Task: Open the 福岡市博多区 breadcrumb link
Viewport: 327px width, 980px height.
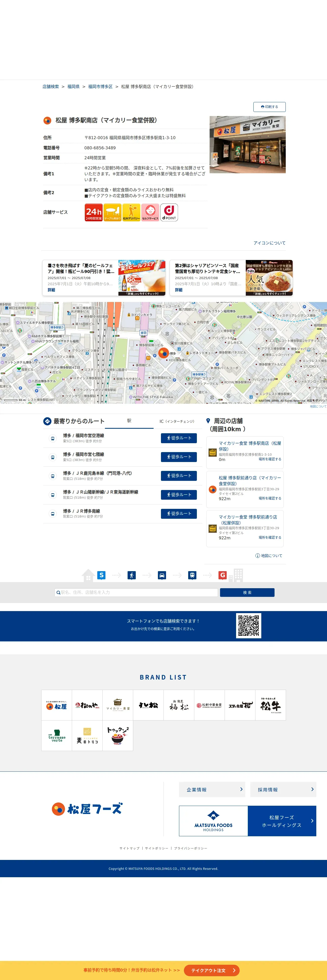Action: tap(101, 87)
